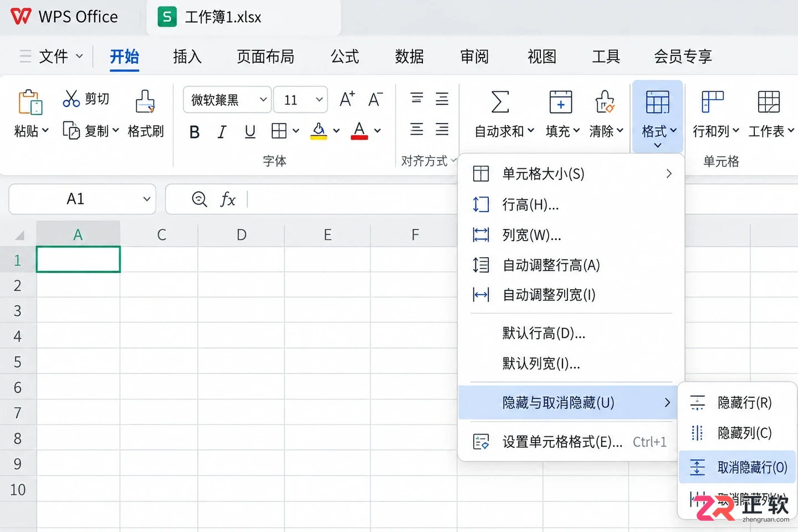
Task: Click the AutoSum sigma icon
Action: (x=500, y=103)
